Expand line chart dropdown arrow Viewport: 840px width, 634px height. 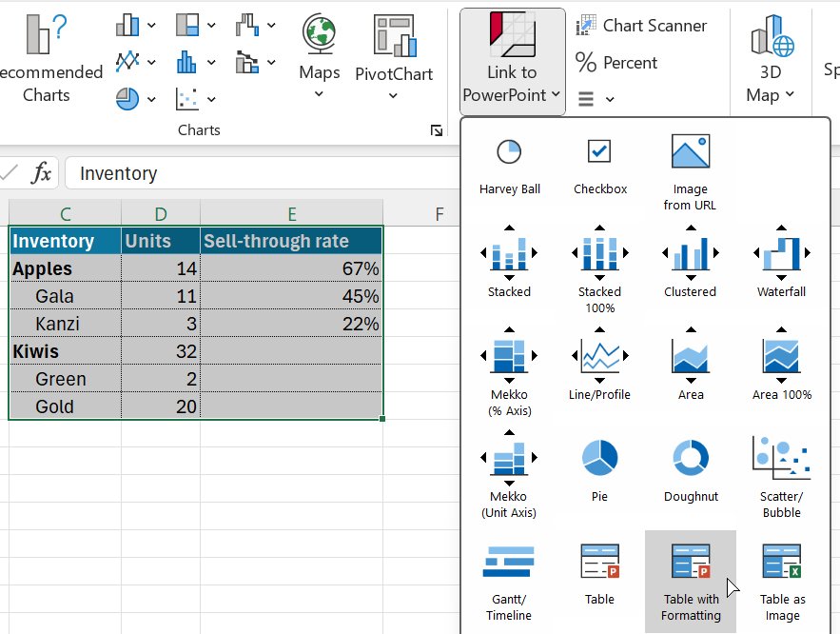coord(151,62)
